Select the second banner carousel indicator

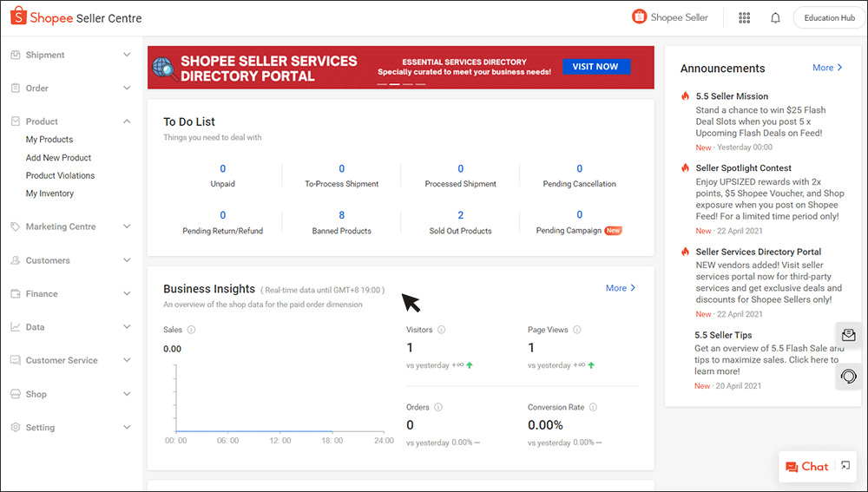tap(395, 84)
